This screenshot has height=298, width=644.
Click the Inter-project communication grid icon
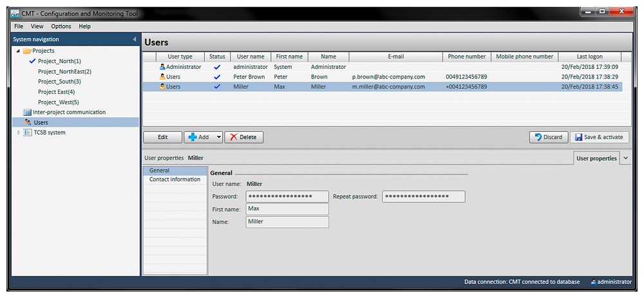(x=27, y=113)
